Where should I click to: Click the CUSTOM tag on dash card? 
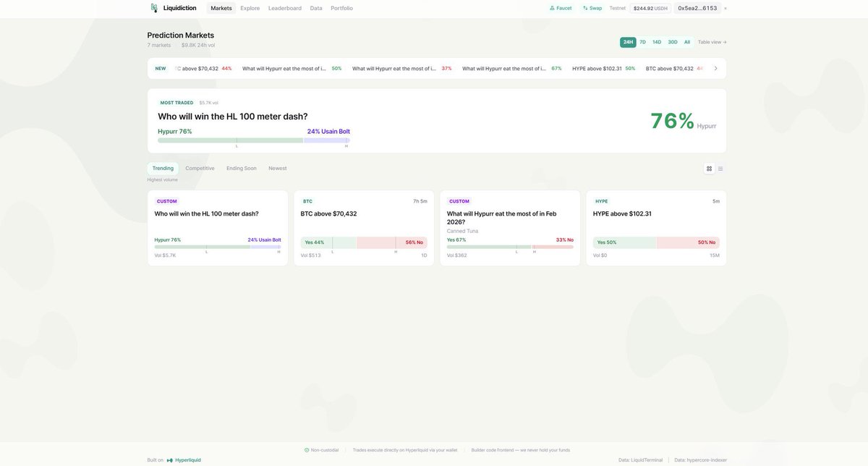coord(167,201)
